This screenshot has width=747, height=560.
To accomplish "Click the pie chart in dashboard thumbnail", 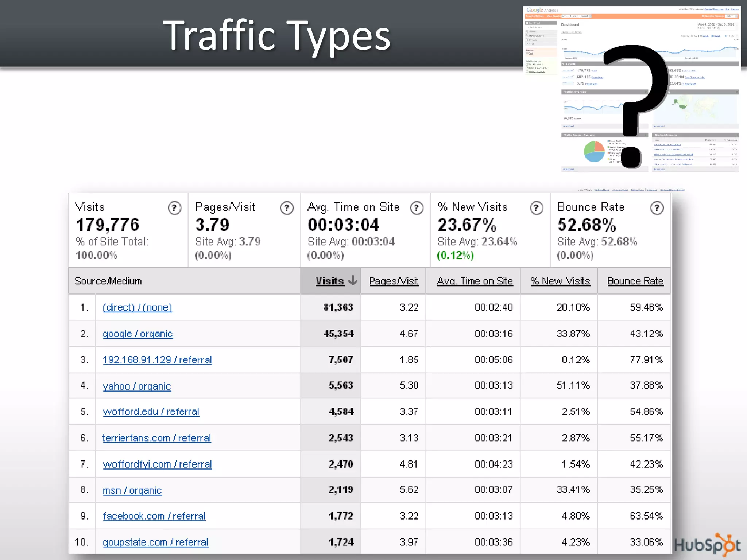I will tap(594, 152).
